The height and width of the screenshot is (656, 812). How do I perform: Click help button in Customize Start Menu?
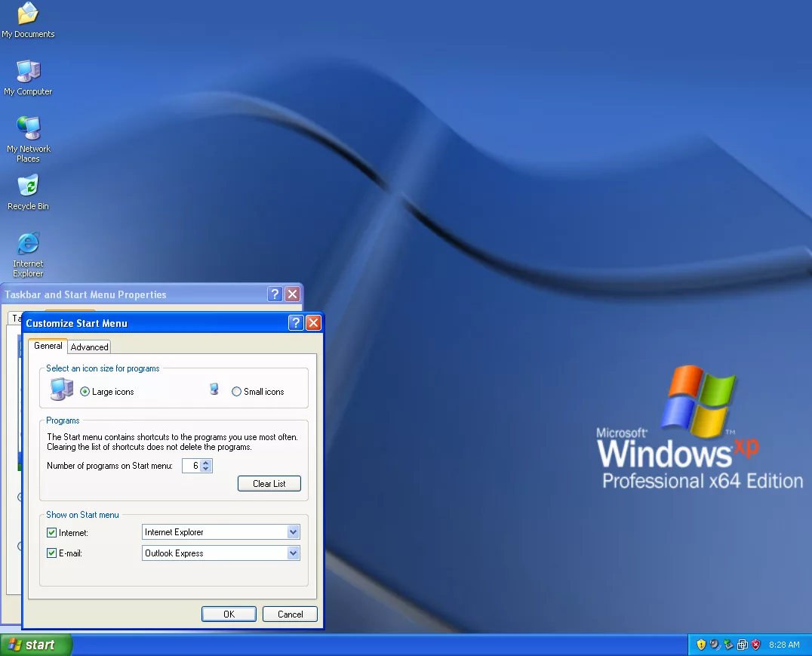pyautogui.click(x=296, y=323)
